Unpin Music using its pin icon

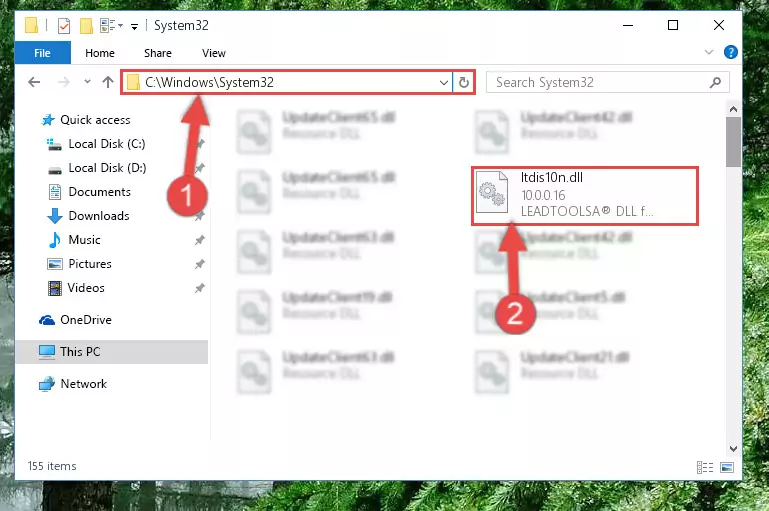[199, 240]
